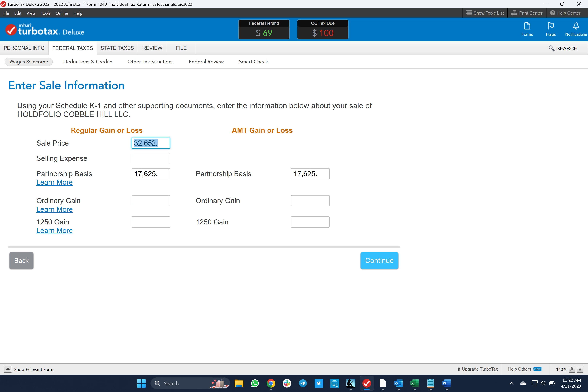
Task: Open the Flags icon
Action: [550, 29]
